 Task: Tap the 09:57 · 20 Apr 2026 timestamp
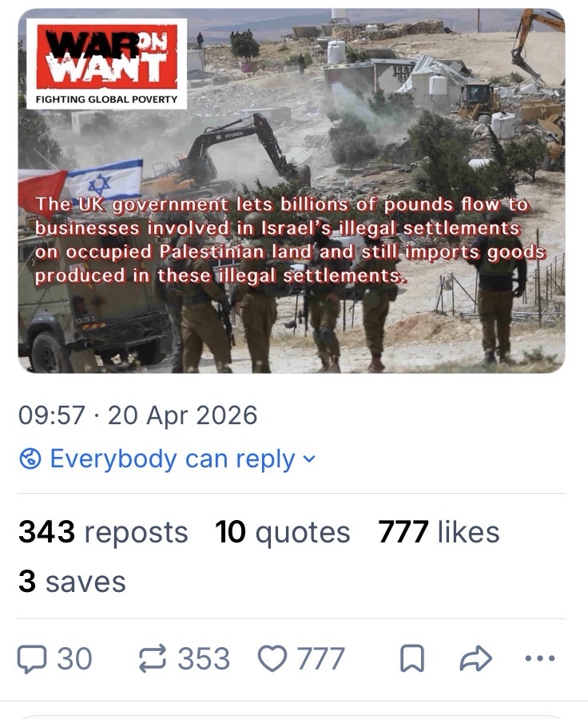click(x=137, y=415)
